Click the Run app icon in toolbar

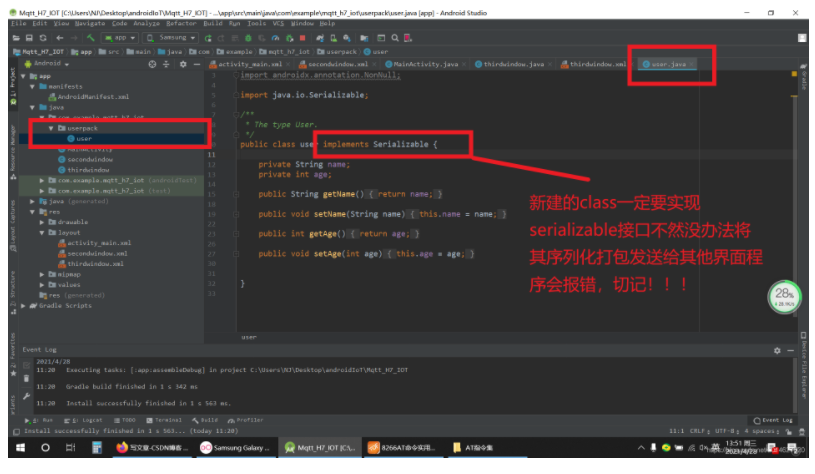click(208, 38)
